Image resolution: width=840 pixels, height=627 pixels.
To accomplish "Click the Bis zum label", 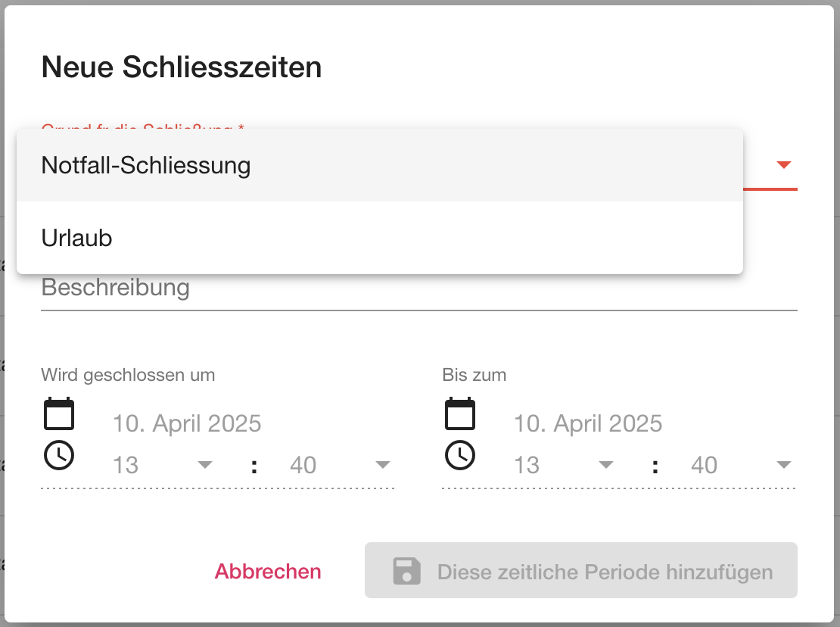I will (x=474, y=375).
